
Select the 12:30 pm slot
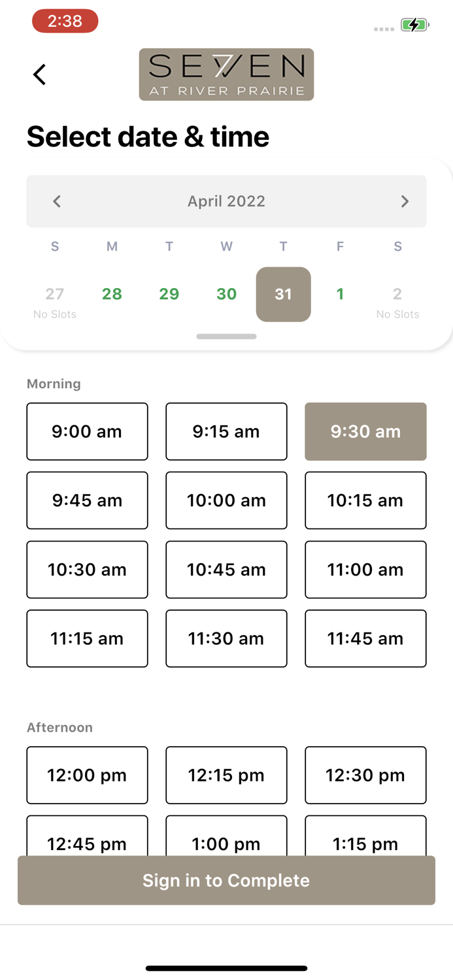pos(365,776)
